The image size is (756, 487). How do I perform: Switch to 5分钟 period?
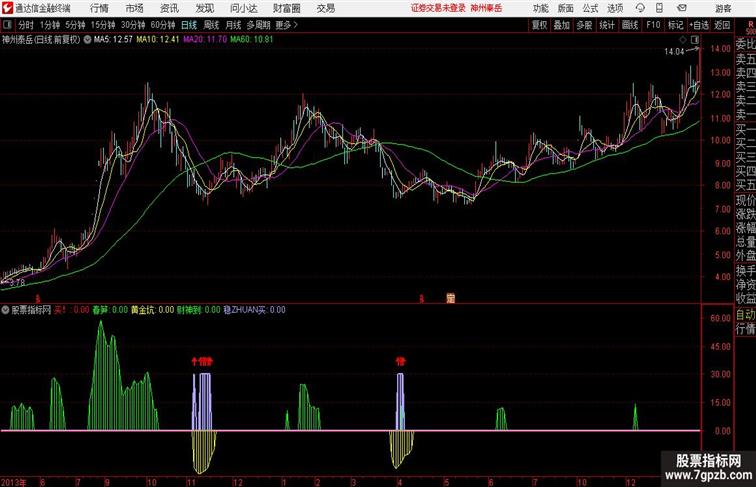75,25
